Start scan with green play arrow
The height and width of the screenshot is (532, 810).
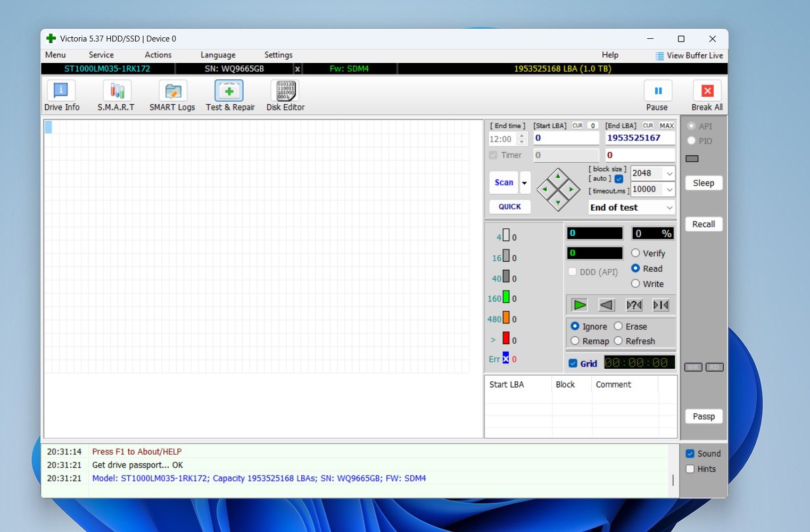click(579, 305)
